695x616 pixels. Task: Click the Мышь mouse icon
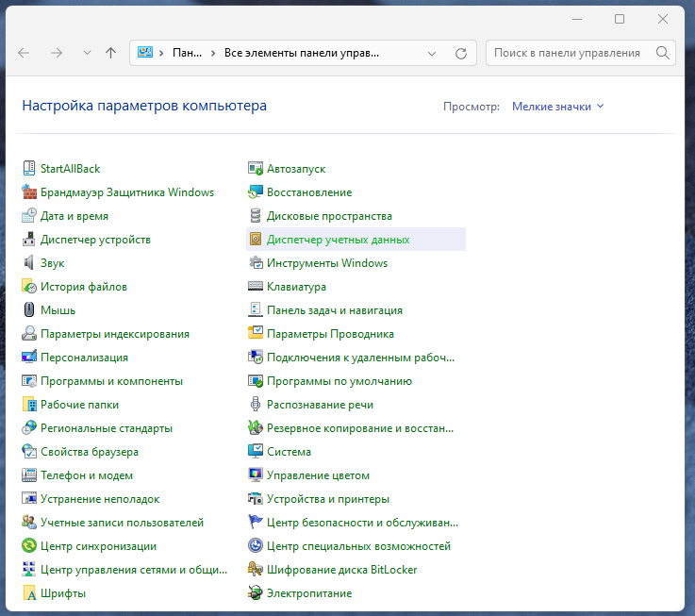29,309
